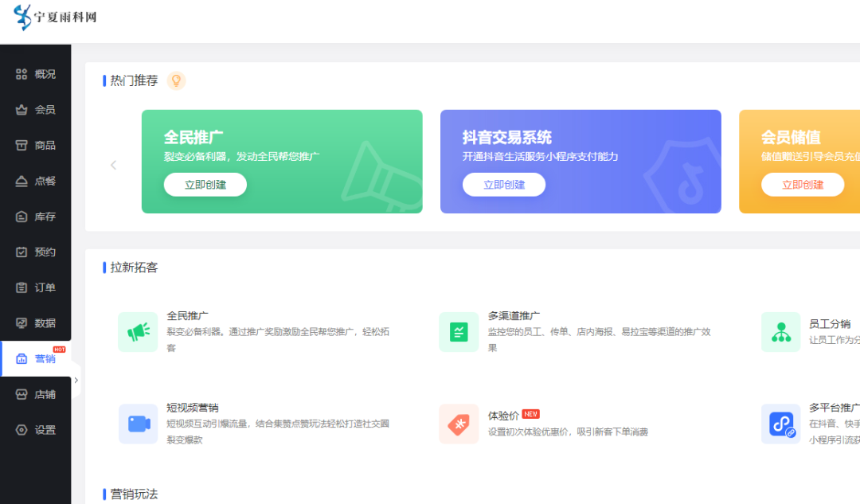Open the 概况 overview icon in sidebar

pyautogui.click(x=21, y=74)
